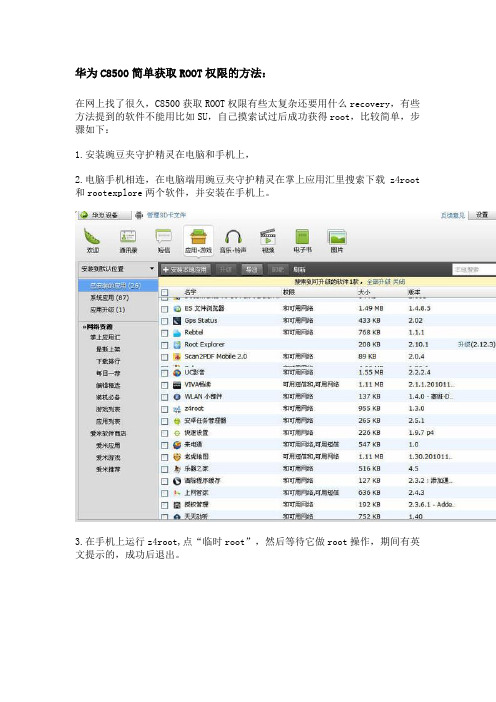Check the Gps Status row checkbox
This screenshot has width=496, height=702.
[165, 321]
